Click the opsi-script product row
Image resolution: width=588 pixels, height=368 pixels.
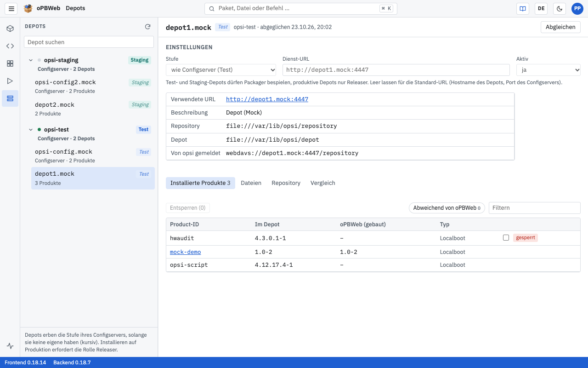373,265
